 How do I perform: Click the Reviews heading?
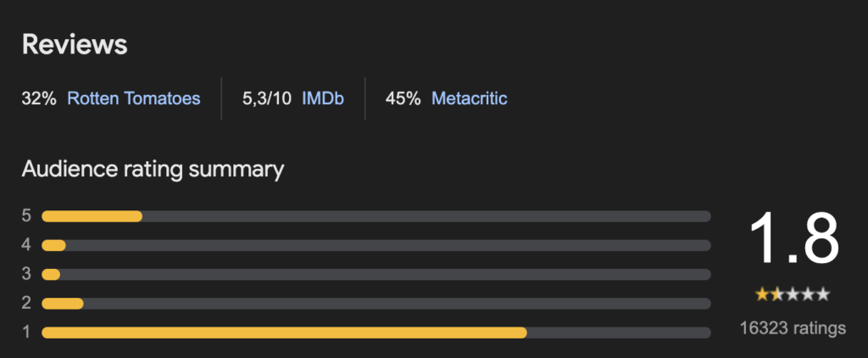pos(75,44)
